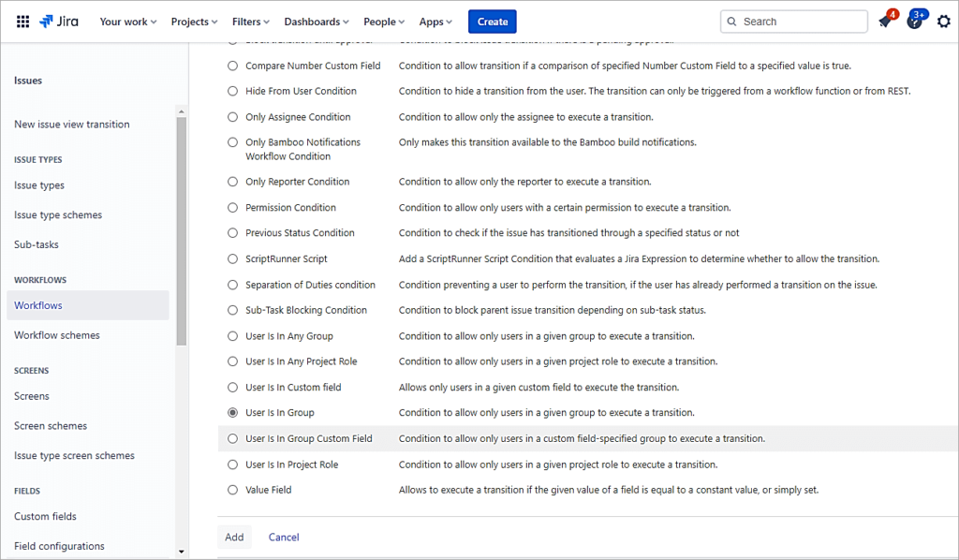
Task: Open the notifications bell
Action: point(883,21)
